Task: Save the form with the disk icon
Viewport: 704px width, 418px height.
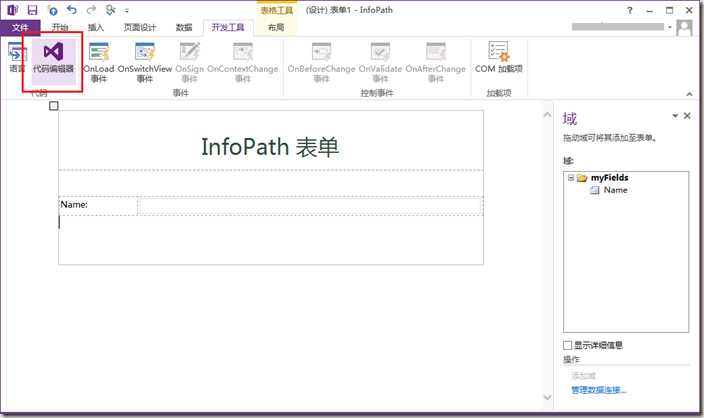Action: (32, 10)
